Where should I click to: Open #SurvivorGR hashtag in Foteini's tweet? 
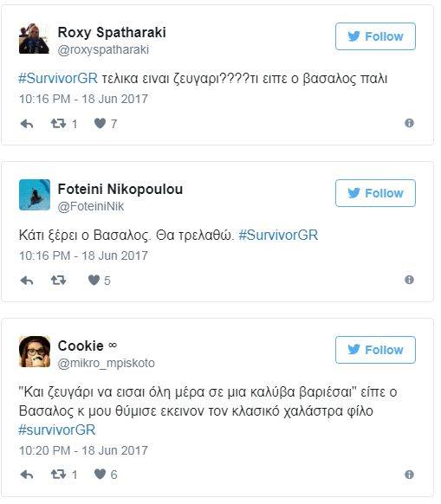point(278,236)
